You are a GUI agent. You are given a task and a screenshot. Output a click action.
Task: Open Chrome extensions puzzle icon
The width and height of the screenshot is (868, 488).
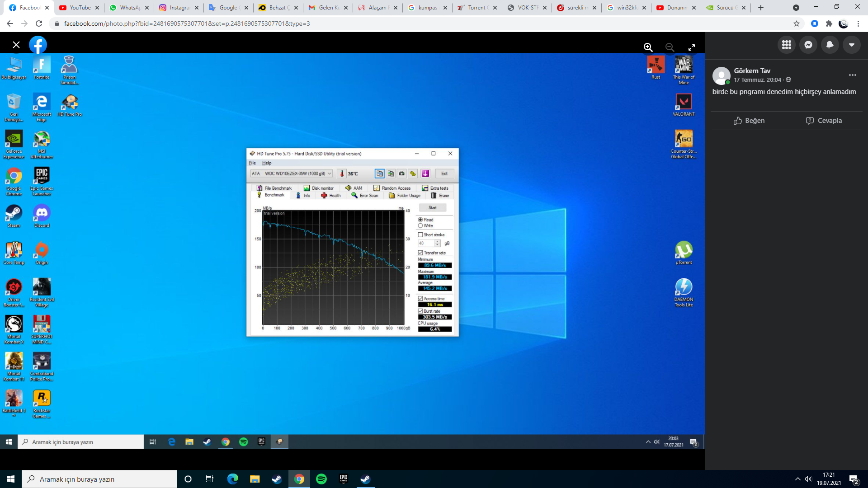829,23
